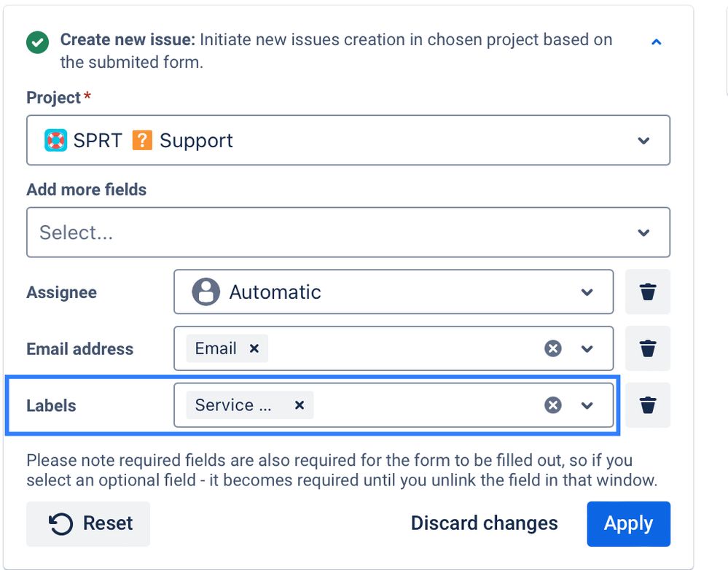This screenshot has height=570, width=728.
Task: Click the SPRT project lifebuoy icon
Action: pos(56,140)
